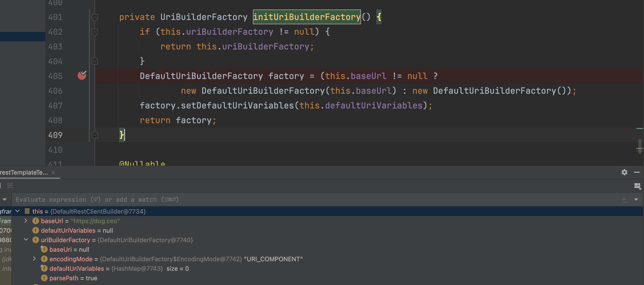Image resolution: width=644 pixels, height=285 pixels.
Task: Open the layout settings icon at right
Action: click(x=637, y=186)
